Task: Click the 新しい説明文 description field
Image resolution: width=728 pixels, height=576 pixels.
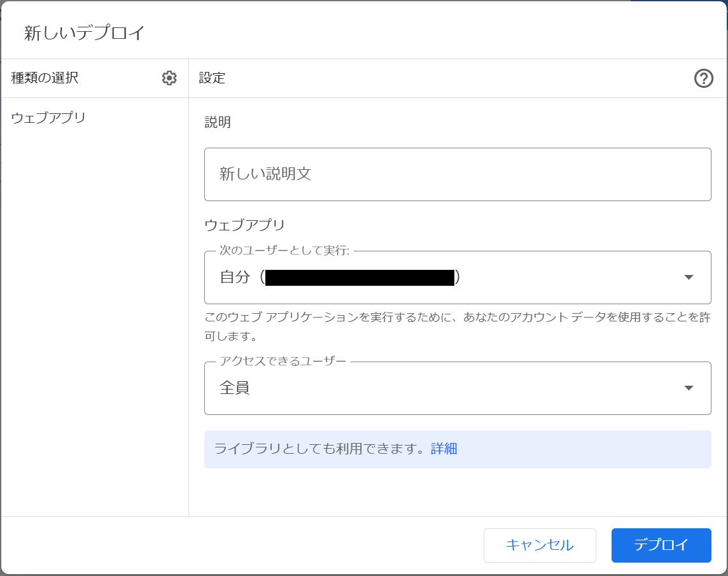Action: (x=458, y=174)
